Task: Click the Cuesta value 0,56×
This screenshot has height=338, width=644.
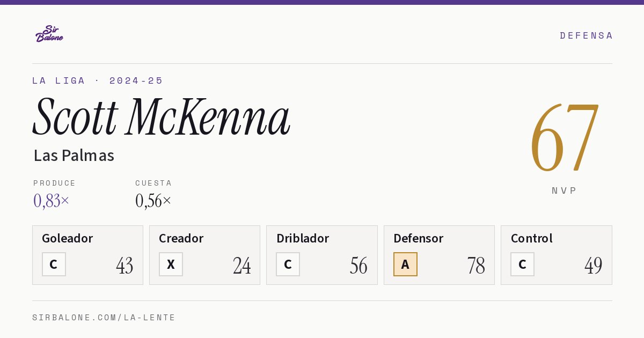Action: 153,201
